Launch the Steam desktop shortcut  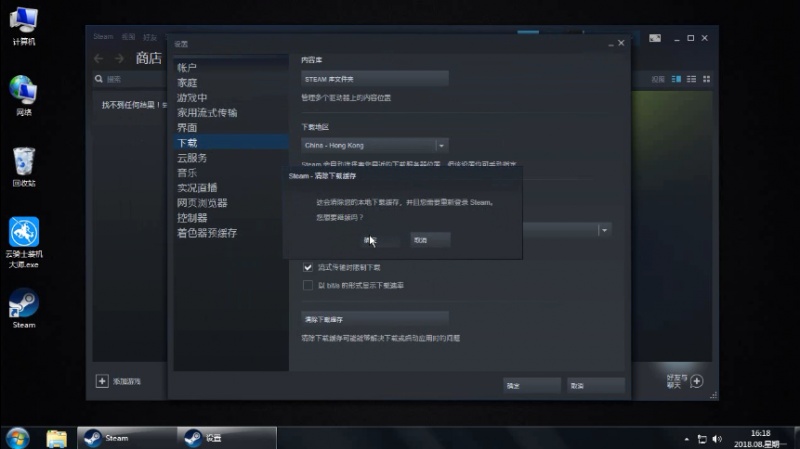[x=23, y=309]
